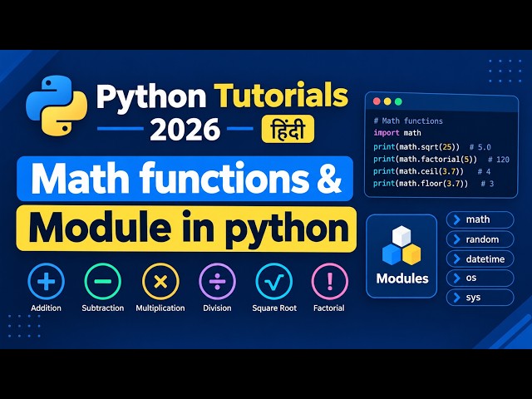Screen dimensions: 532x399
Task: Click the Hindi language badge
Action: coord(288,130)
